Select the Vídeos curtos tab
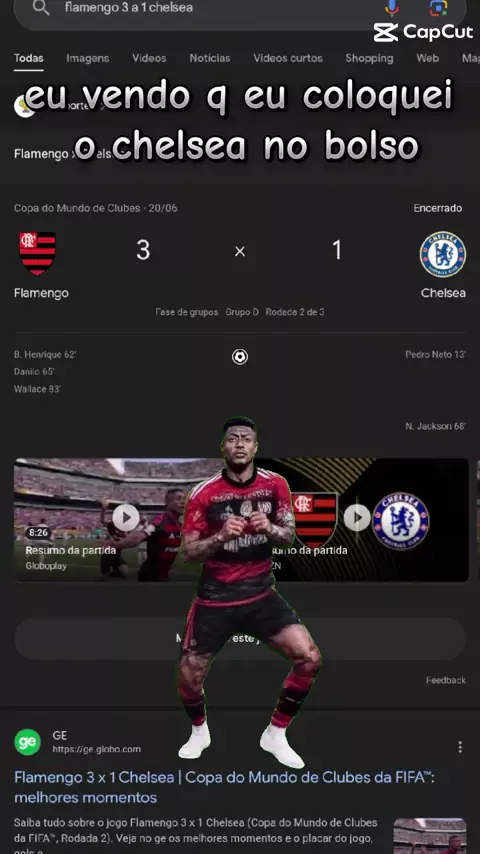This screenshot has height=854, width=480. click(288, 58)
